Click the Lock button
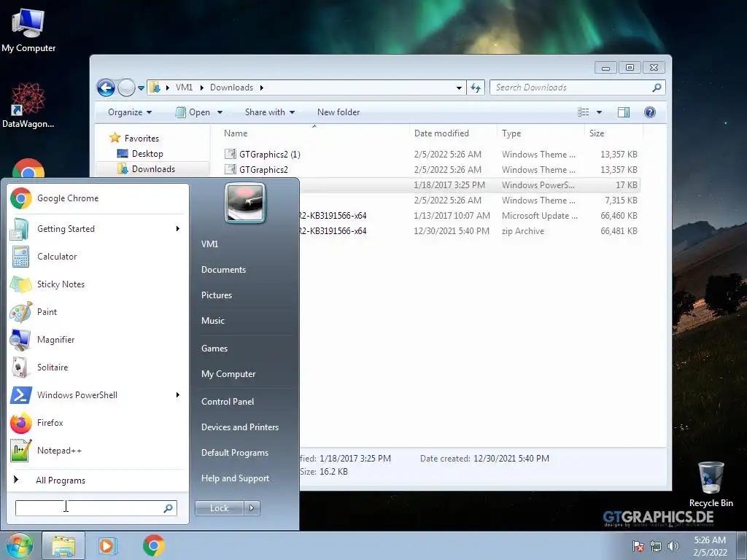 tap(219, 508)
